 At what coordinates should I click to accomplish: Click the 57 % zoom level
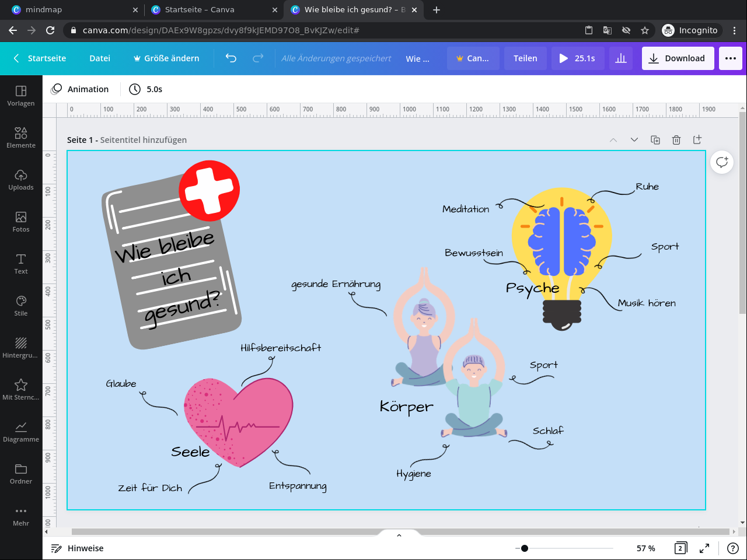[x=646, y=548]
